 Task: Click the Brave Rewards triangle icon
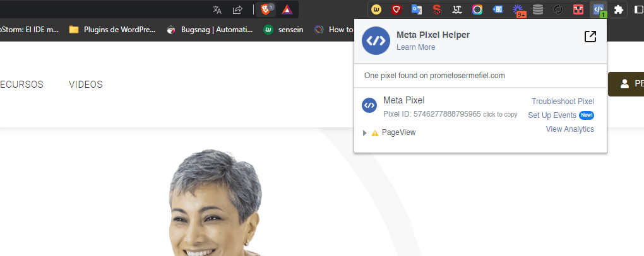click(287, 10)
